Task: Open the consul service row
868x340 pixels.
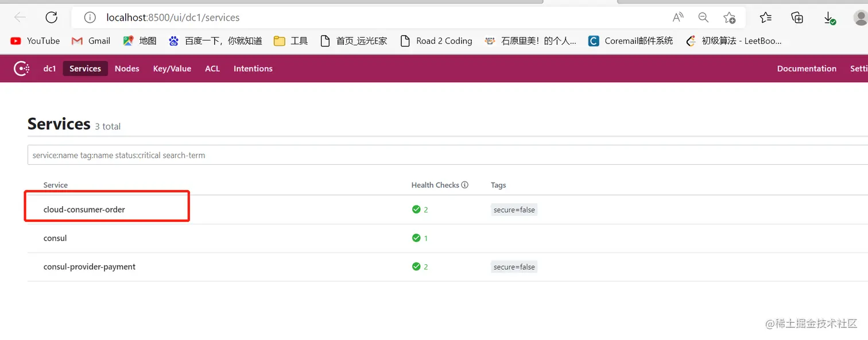Action: point(448,238)
